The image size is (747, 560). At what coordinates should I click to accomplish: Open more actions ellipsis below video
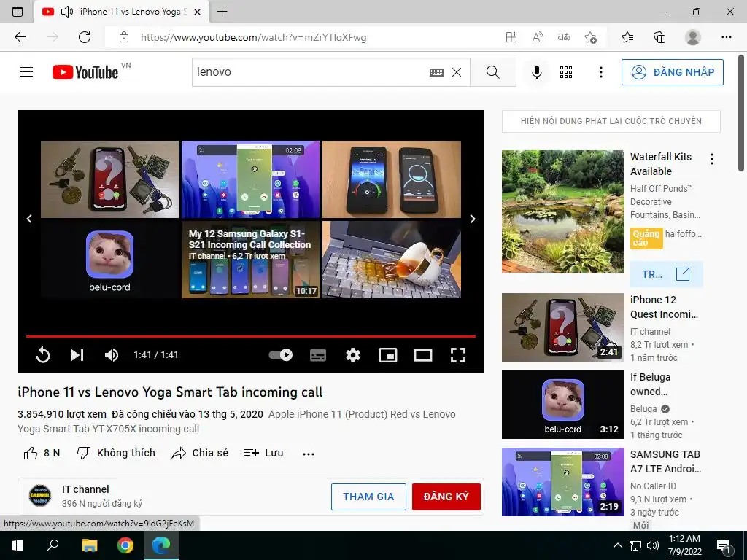(x=309, y=454)
